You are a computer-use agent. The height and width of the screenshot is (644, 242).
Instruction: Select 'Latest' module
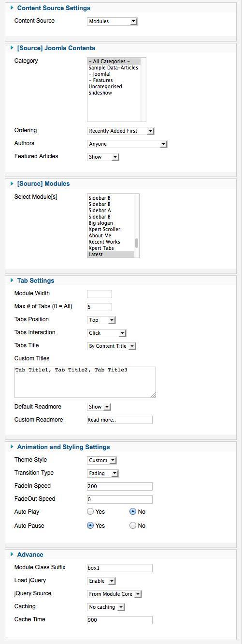pyautogui.click(x=111, y=254)
